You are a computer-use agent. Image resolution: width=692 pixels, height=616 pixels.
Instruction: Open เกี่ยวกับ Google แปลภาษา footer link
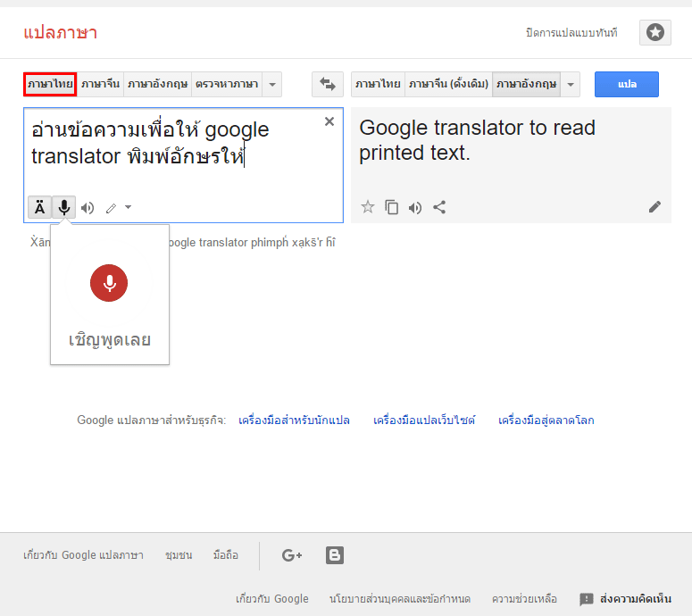pos(83,555)
